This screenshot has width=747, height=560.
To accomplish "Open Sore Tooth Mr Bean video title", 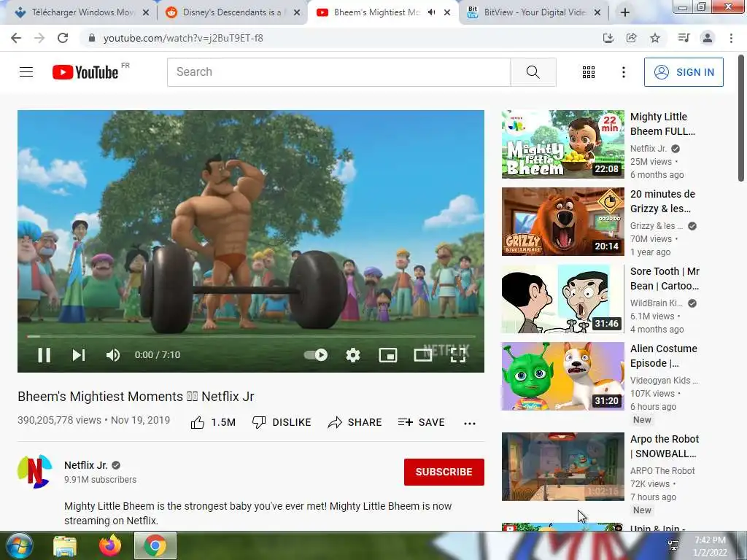I will click(665, 279).
